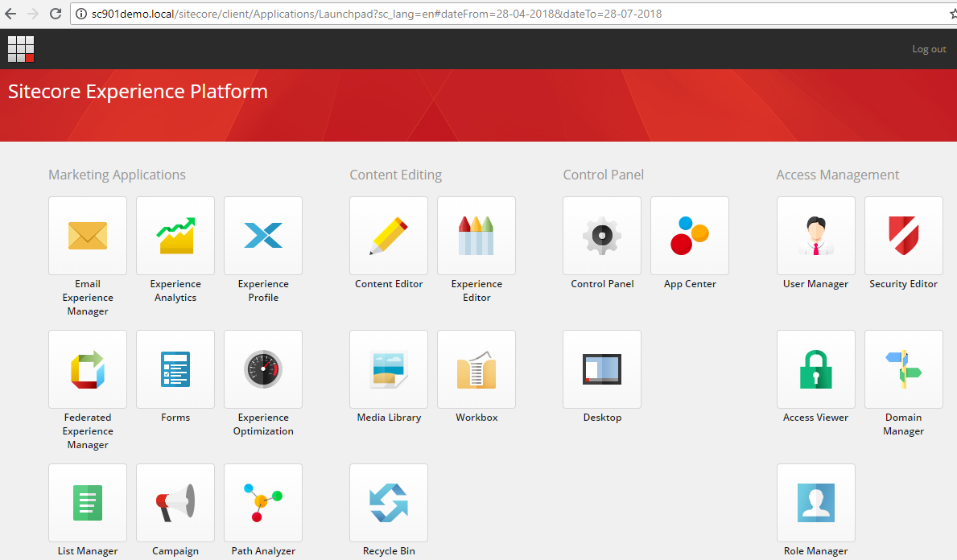The width and height of the screenshot is (957, 560).
Task: Click the Media Library label text
Action: coord(389,418)
